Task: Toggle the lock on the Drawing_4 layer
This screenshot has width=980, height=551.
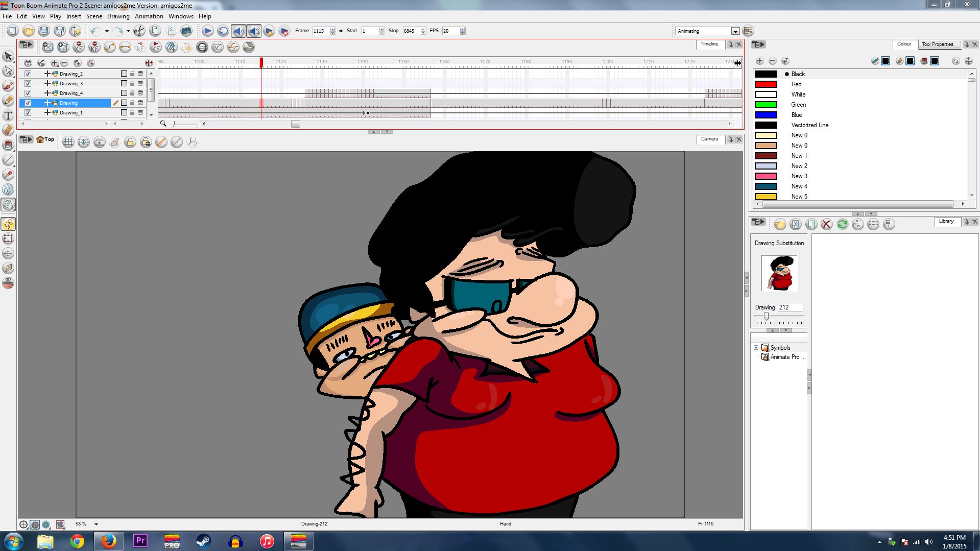Action: pyautogui.click(x=132, y=93)
